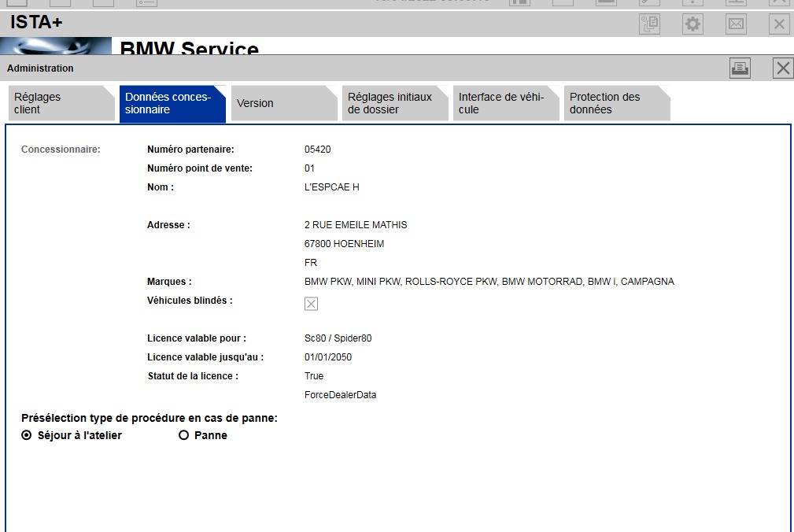Viewport: 794px width, 532px height.
Task: Click the city line 67800 HOENHEIM
Action: 345,244
